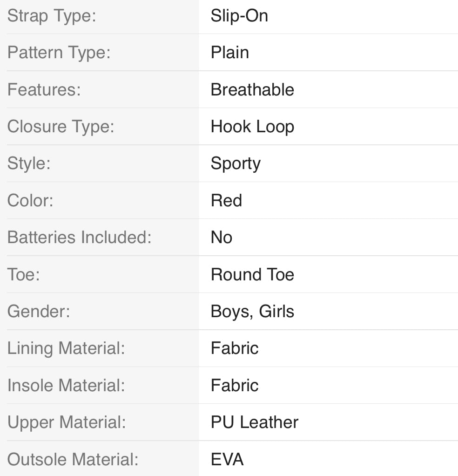
Task: Tap the "PU Leather" material value
Action: point(254,422)
